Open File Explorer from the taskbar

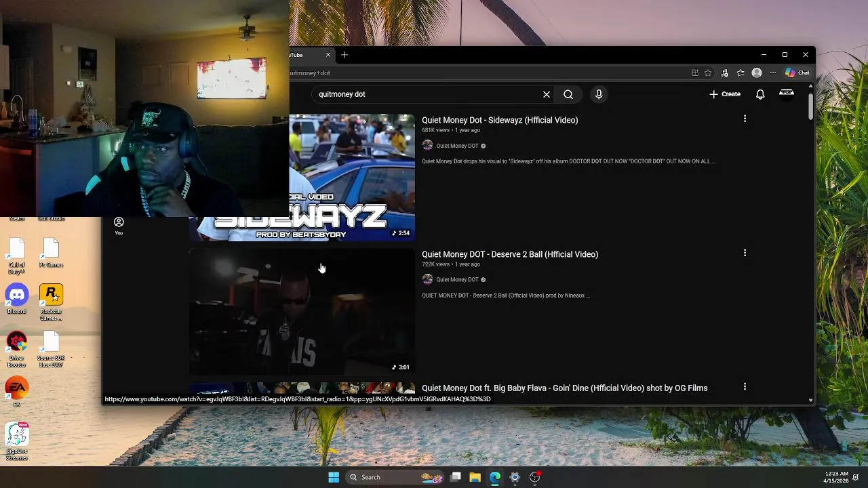tap(475, 477)
